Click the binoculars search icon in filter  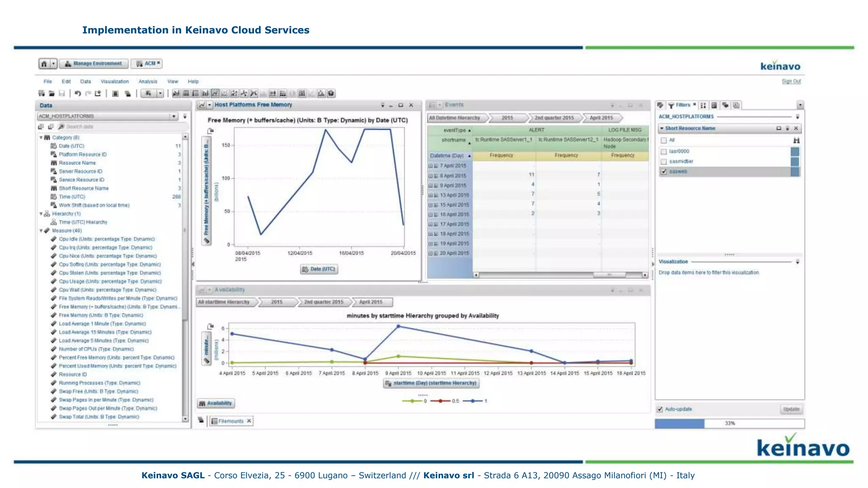(x=796, y=140)
